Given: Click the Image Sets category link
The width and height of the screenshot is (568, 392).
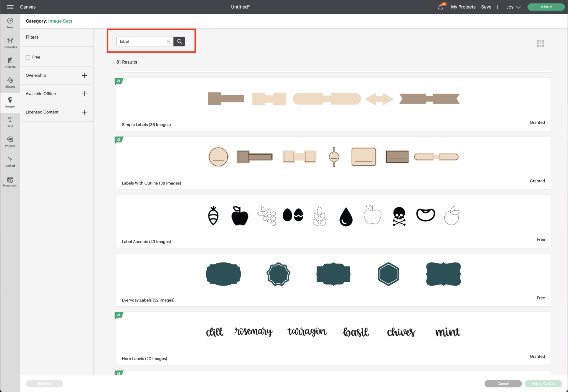Looking at the screenshot, I should pos(60,21).
